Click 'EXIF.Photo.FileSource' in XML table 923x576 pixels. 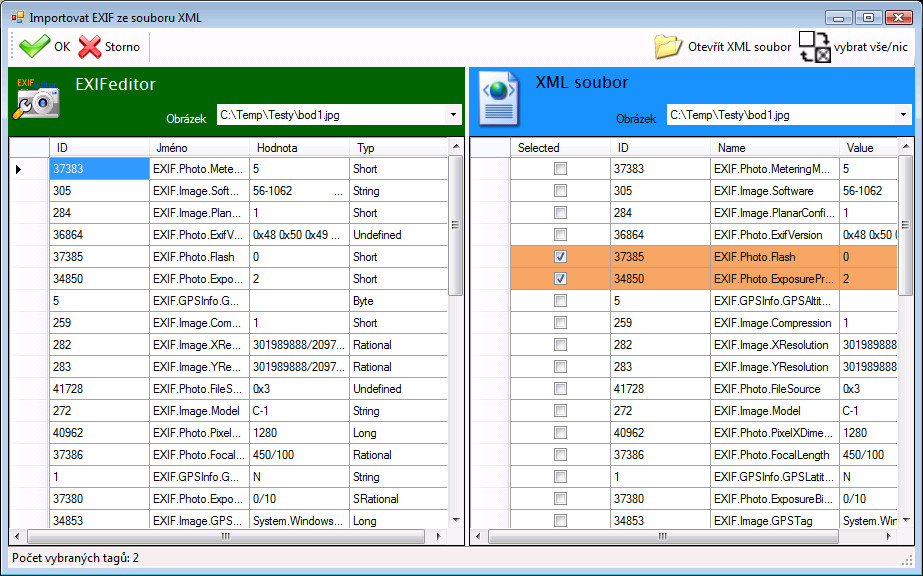pos(775,389)
